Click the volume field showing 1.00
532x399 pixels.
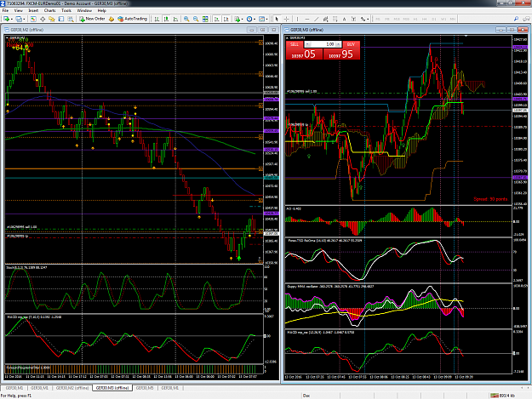pyautogui.click(x=323, y=44)
